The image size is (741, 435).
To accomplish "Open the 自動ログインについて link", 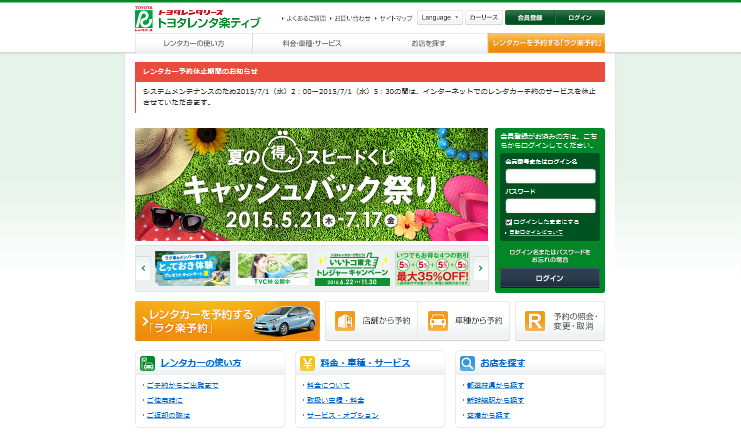I will tap(536, 232).
